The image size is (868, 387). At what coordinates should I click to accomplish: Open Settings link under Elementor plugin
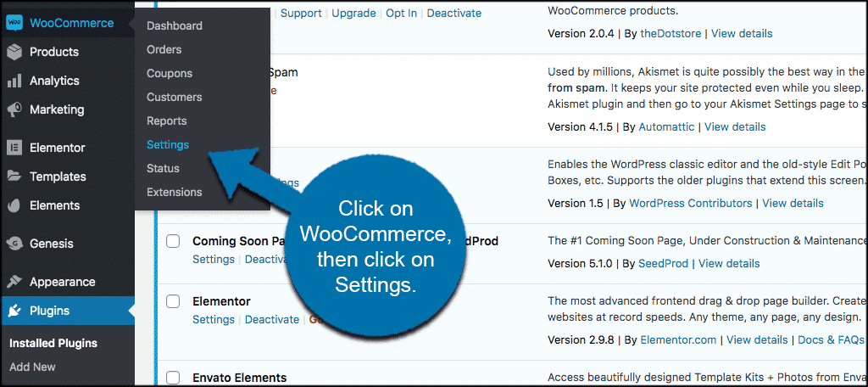coord(214,320)
